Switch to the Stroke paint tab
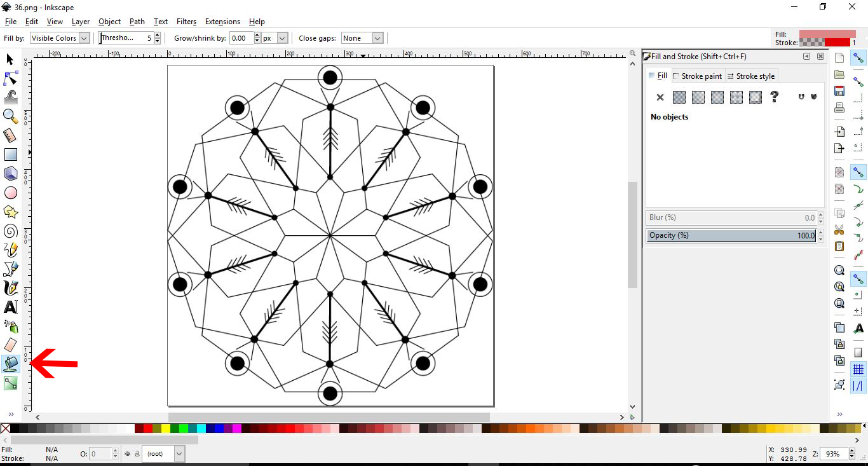 coord(697,76)
